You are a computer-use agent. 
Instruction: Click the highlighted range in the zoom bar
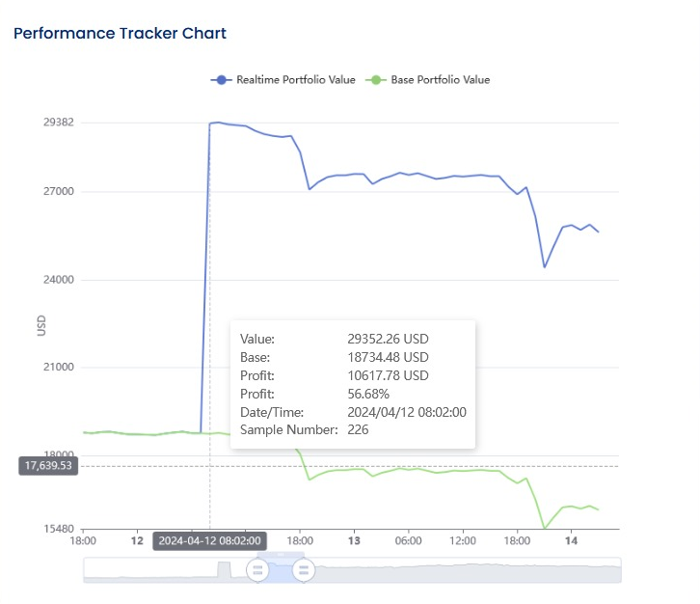pyautogui.click(x=281, y=570)
